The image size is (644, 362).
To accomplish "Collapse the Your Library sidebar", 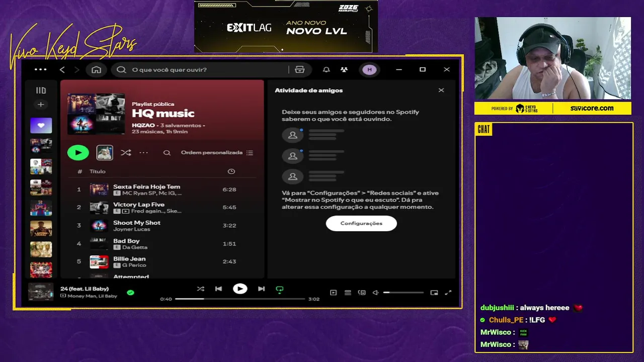I will (41, 90).
